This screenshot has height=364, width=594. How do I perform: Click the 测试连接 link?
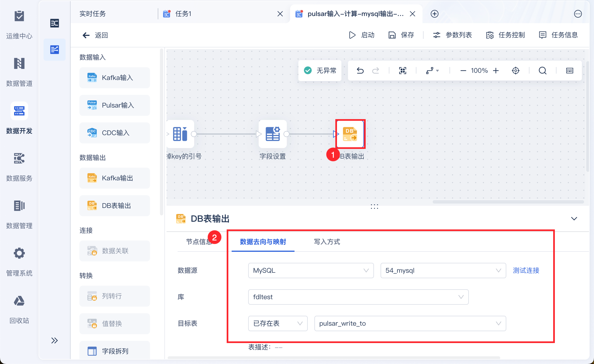pyautogui.click(x=526, y=271)
